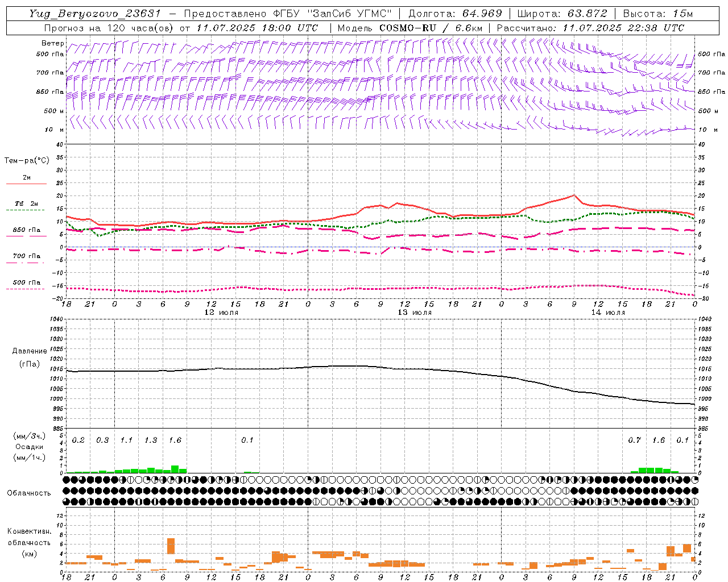
Task: Click the tallest orange convective cloud bar
Action: coord(171,546)
